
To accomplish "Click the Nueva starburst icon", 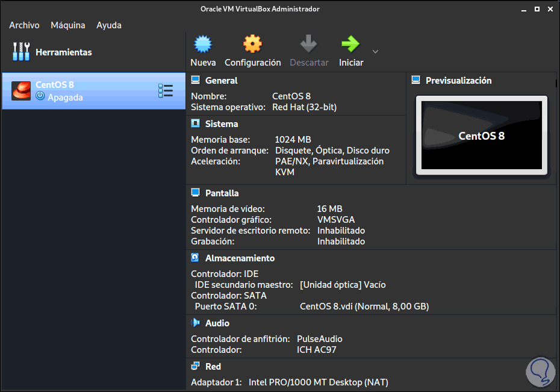I will pyautogui.click(x=203, y=45).
